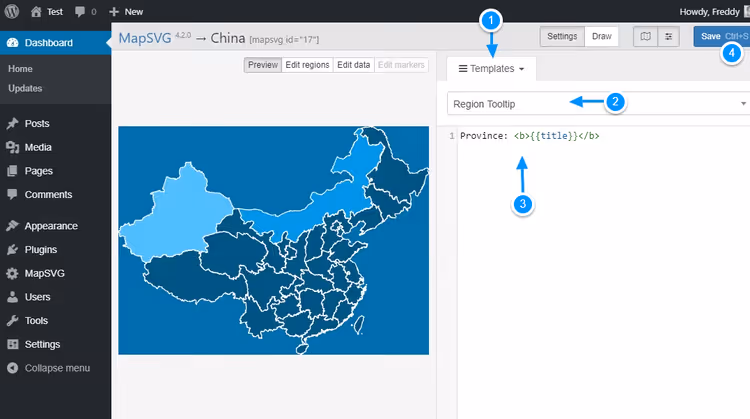Click the Comments icon in sidebar
The width and height of the screenshot is (750, 419).
[12, 194]
